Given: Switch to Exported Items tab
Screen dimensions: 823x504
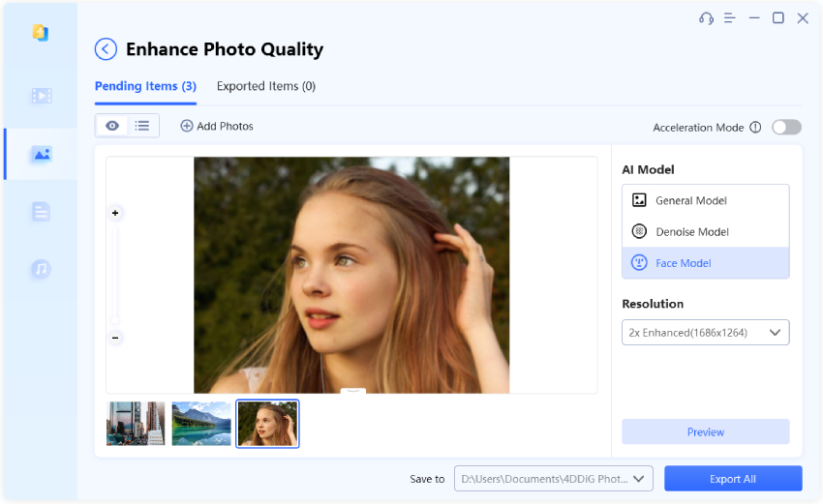Looking at the screenshot, I should 265,86.
